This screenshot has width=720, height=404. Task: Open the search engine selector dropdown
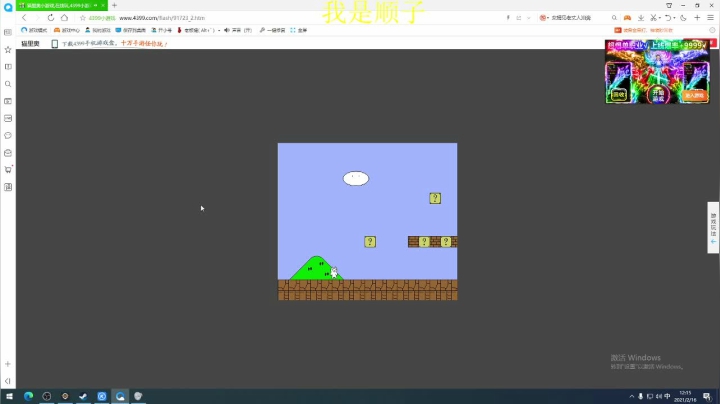545,18
